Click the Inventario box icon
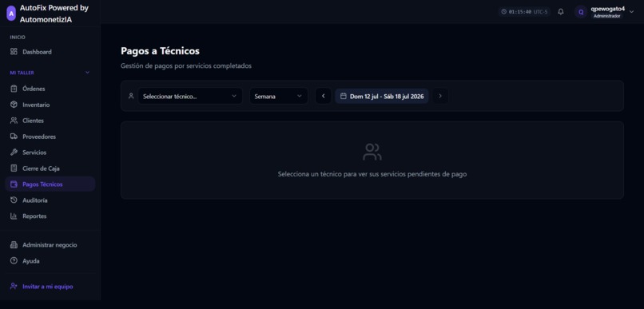 click(14, 105)
